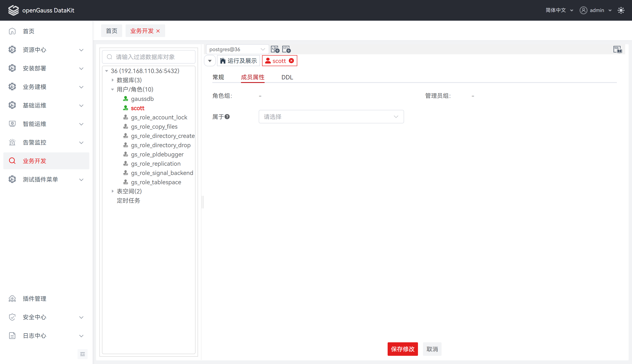Open the postgres@36 connection dropdown

coord(237,49)
